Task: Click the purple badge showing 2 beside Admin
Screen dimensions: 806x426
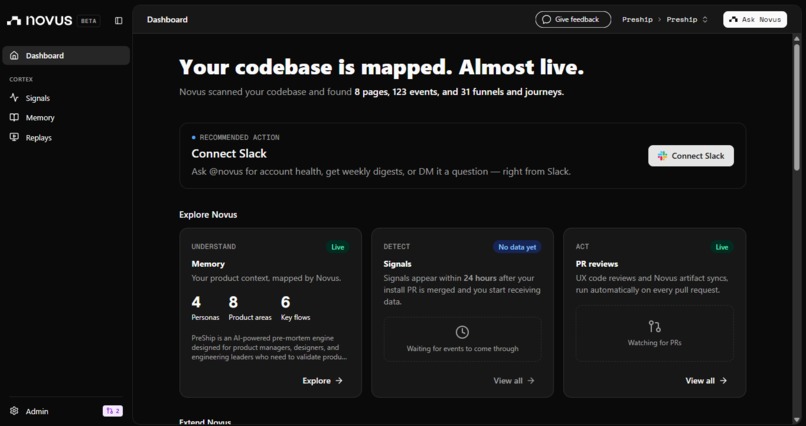Action: pyautogui.click(x=113, y=411)
